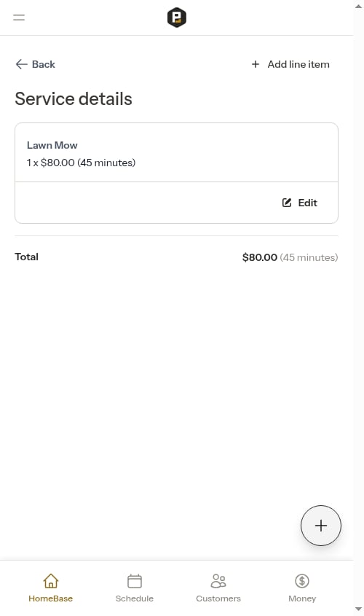
Task: Select the Lawn Mow service title
Action: tap(52, 145)
